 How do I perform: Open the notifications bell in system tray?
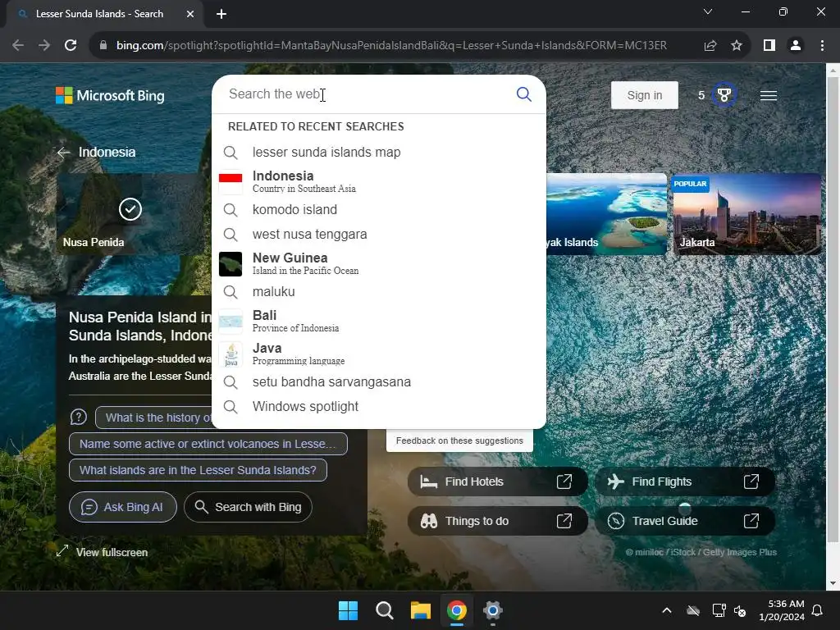point(818,610)
